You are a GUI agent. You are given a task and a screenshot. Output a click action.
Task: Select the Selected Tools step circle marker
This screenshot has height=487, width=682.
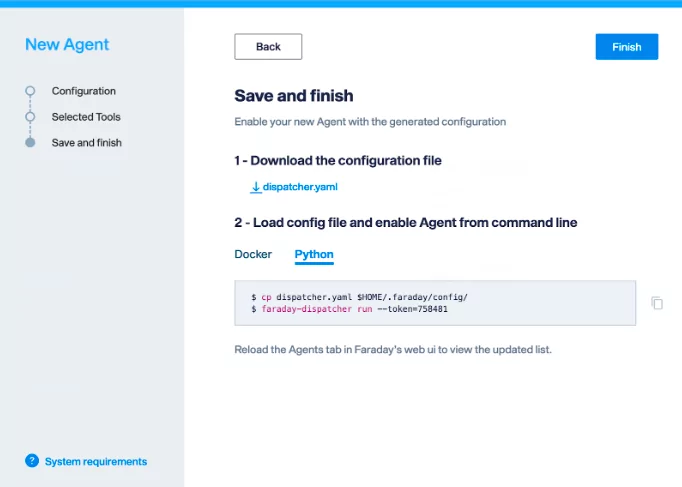[x=30, y=117]
